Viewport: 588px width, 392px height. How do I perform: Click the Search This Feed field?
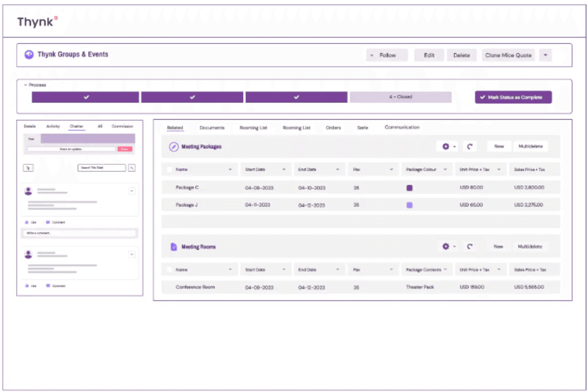click(102, 168)
